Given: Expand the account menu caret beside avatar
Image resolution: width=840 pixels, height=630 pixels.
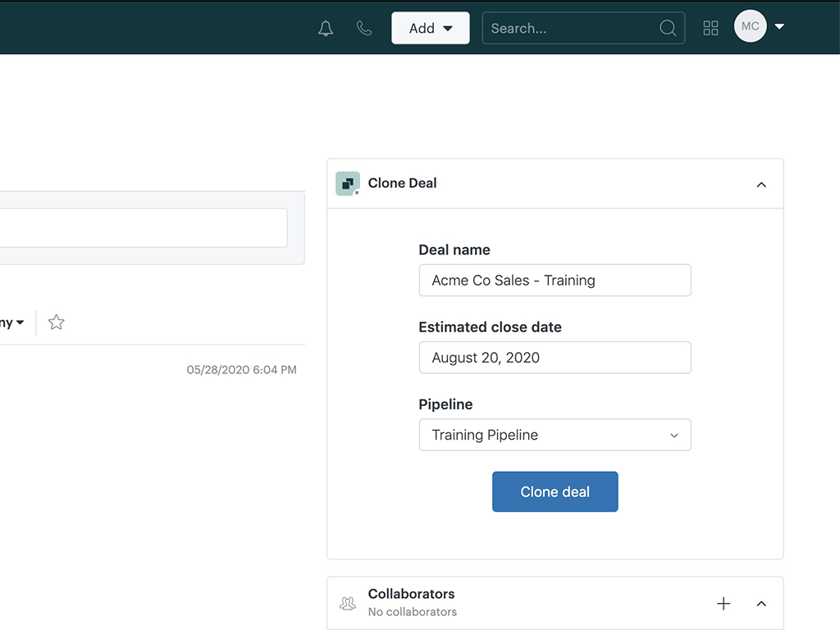Looking at the screenshot, I should click(779, 26).
